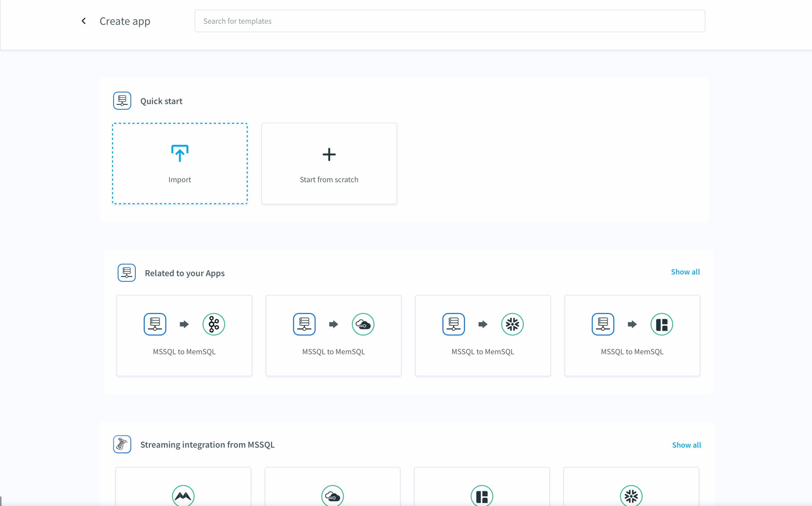Click MSSQL to MemSQL label under grid-panel icon
The image size is (812, 506).
coord(632,351)
